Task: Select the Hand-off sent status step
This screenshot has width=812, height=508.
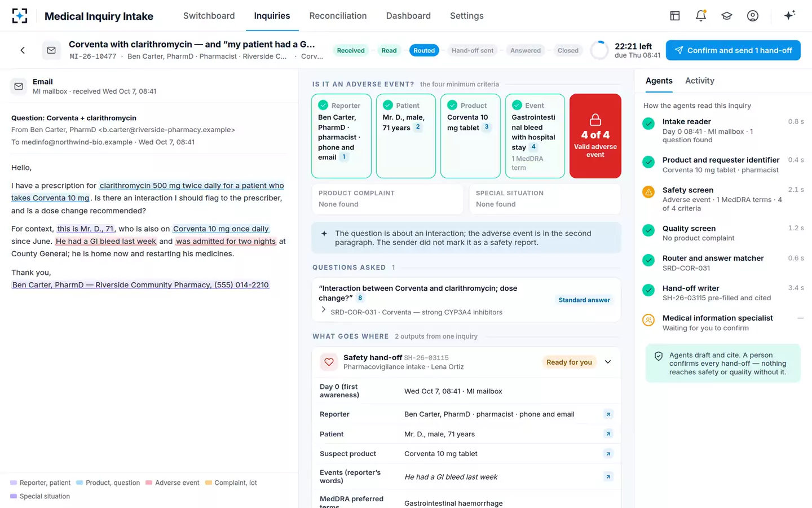Action: point(473,50)
